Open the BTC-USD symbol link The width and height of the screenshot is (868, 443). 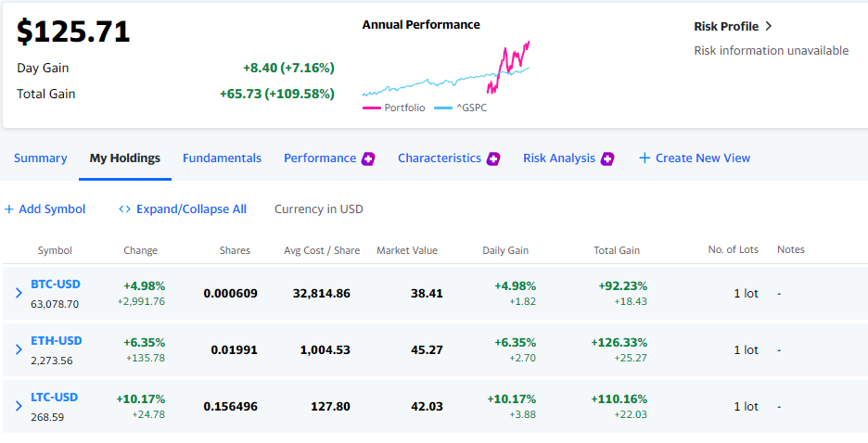point(56,285)
